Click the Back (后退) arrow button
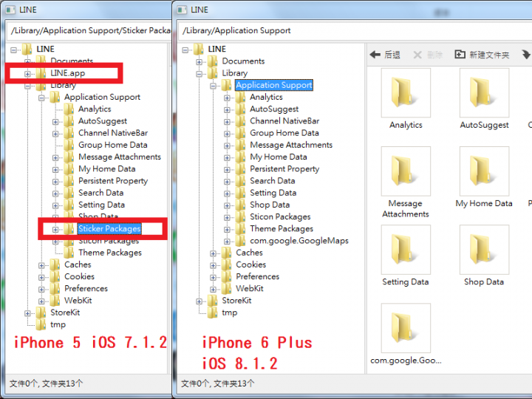532x399 pixels. click(x=385, y=55)
